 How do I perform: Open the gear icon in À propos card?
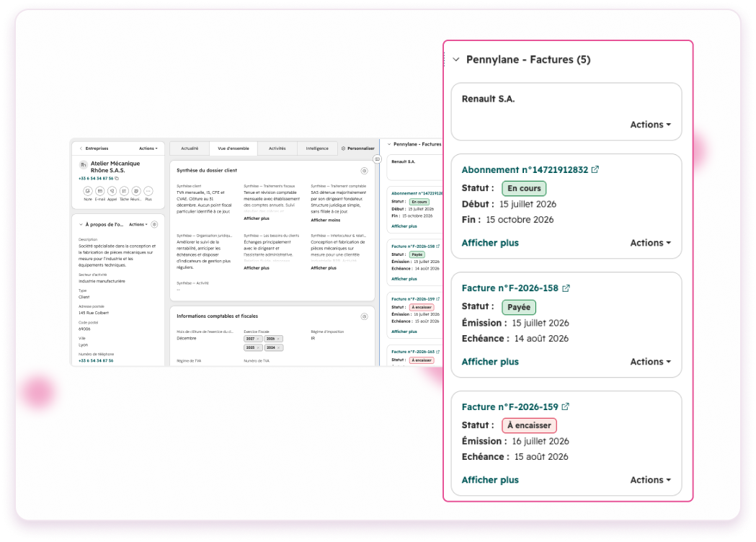click(154, 224)
